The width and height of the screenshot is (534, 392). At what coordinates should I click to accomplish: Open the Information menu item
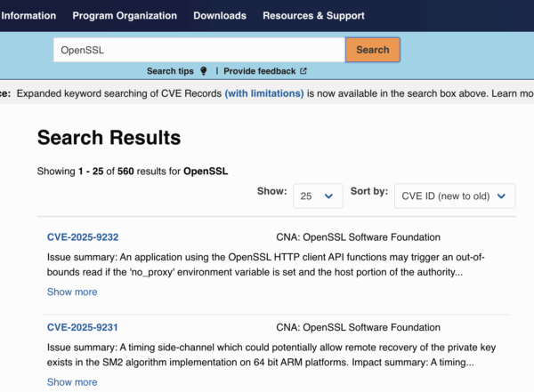point(28,16)
